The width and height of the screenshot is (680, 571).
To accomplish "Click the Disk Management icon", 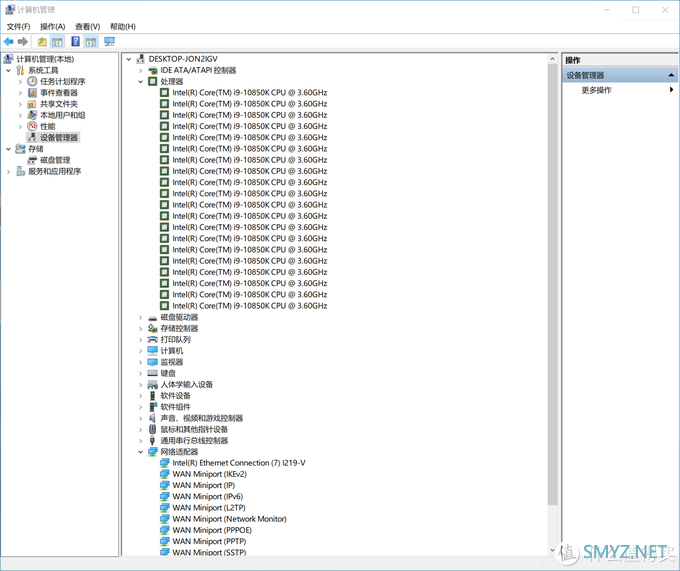I will click(x=32, y=160).
